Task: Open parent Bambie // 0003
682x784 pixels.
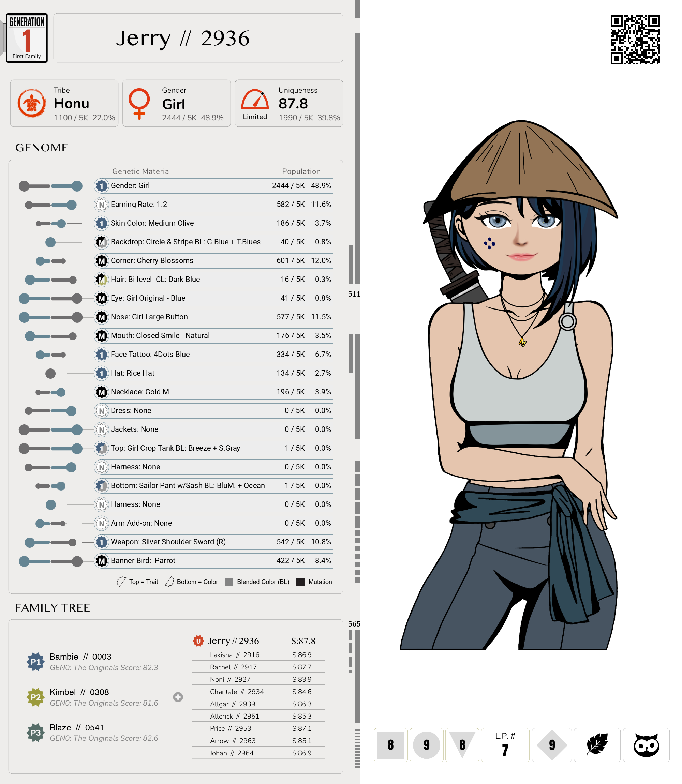Action: tap(80, 657)
